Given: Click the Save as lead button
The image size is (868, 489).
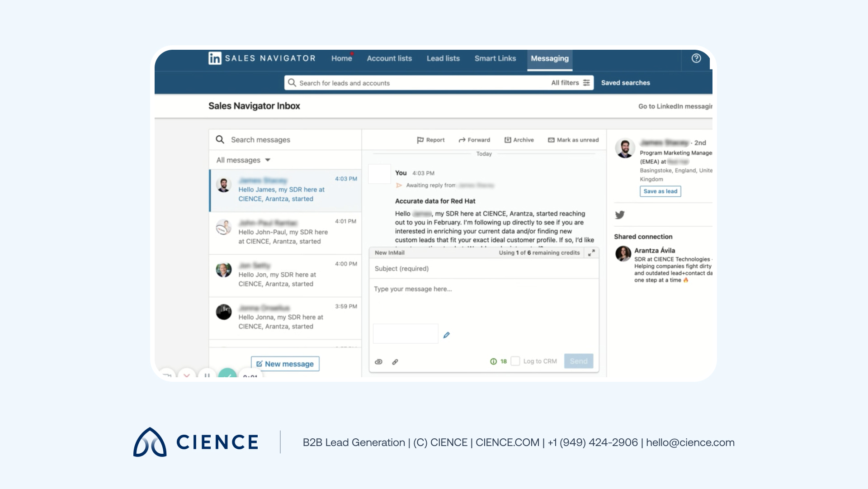Looking at the screenshot, I should (x=660, y=191).
